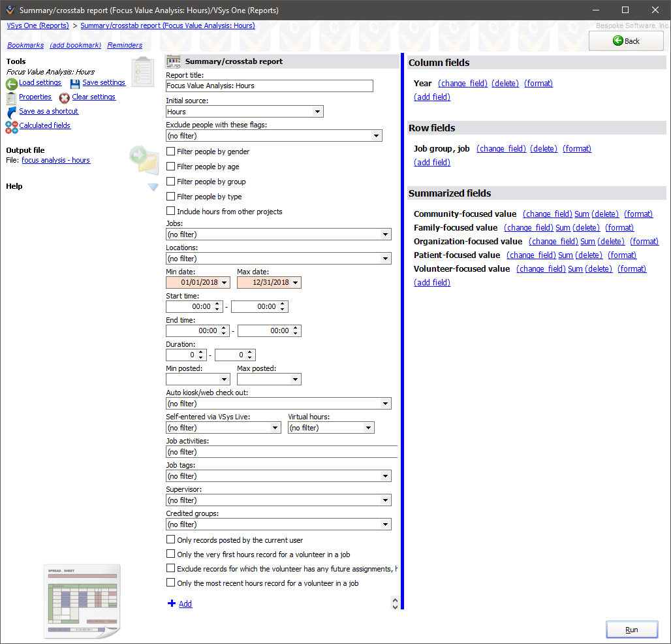Open the Min date picker dropdown
The width and height of the screenshot is (671, 644).
click(x=225, y=283)
